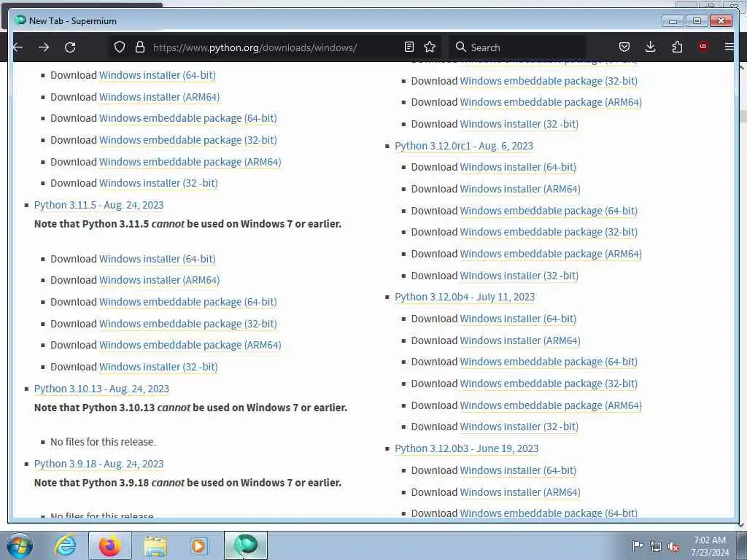
Task: Open Python 3.9.18 - Aug. 24, 2023 release
Action: click(x=98, y=464)
